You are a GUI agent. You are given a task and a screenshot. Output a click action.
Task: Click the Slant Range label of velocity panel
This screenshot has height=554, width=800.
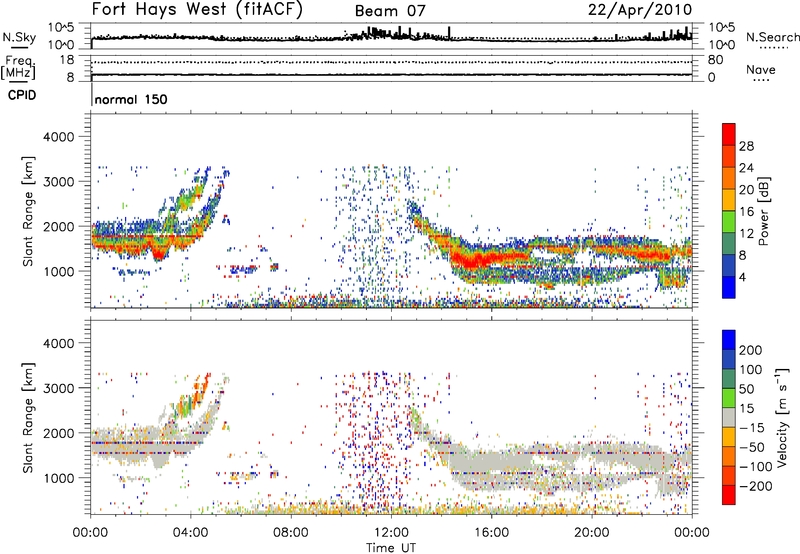tap(28, 417)
